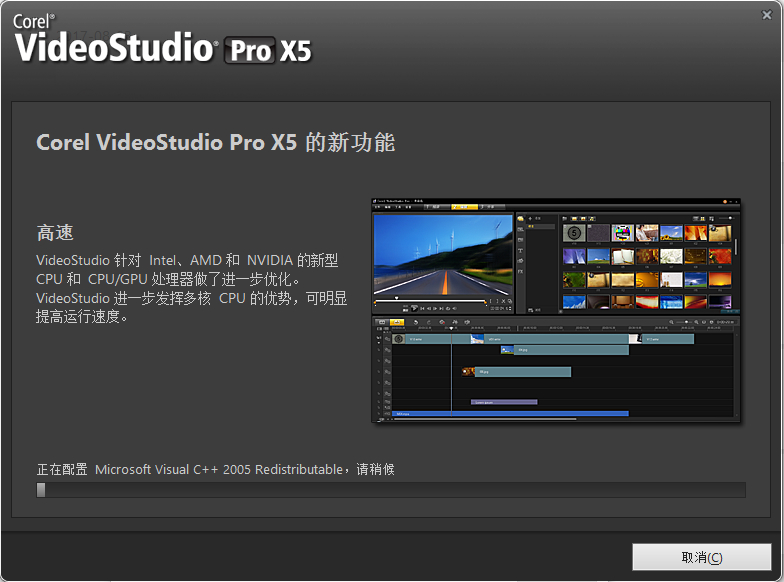Click the Corel VideoStudio Pro X5 logo
This screenshot has width=784, height=582.
click(x=163, y=39)
